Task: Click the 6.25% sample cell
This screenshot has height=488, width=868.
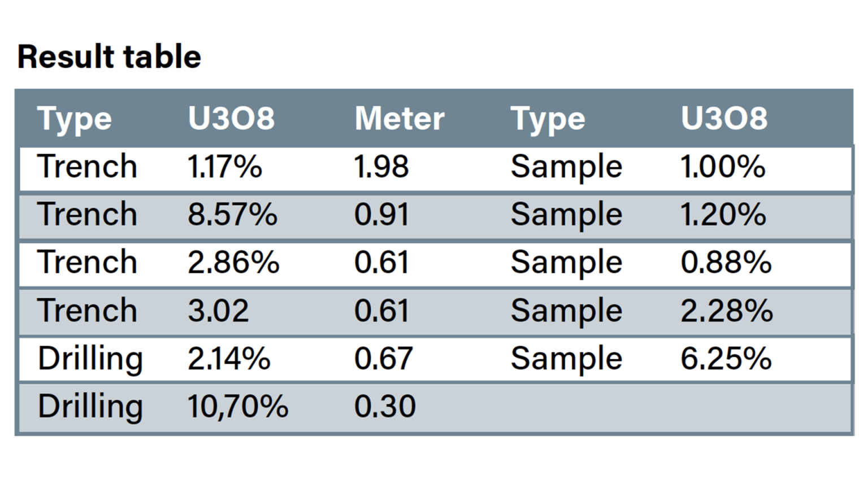Action: 726,359
